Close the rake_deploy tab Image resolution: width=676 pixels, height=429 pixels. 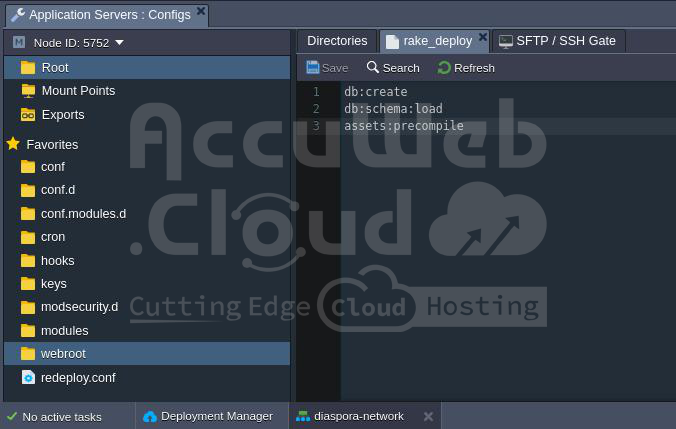click(x=482, y=37)
